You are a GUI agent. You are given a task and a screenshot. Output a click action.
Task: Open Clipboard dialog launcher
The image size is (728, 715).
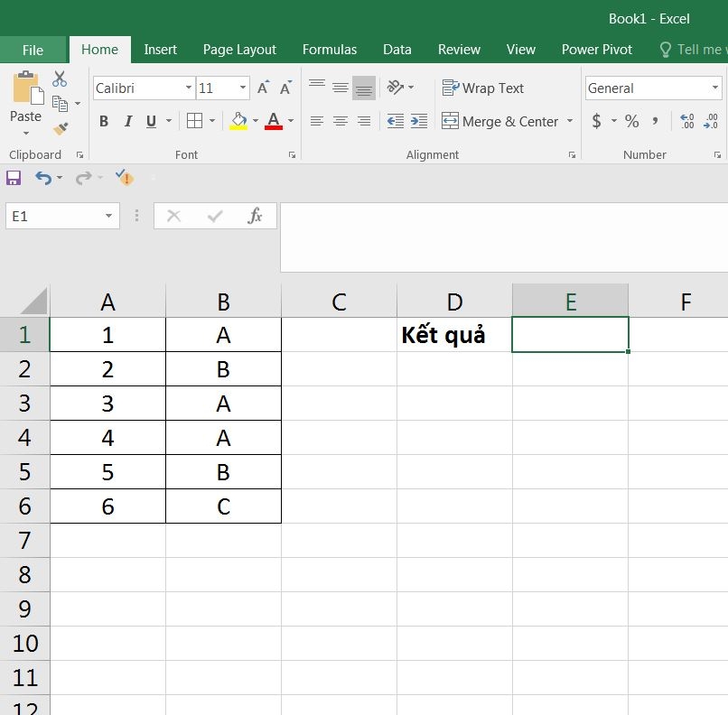[79, 155]
